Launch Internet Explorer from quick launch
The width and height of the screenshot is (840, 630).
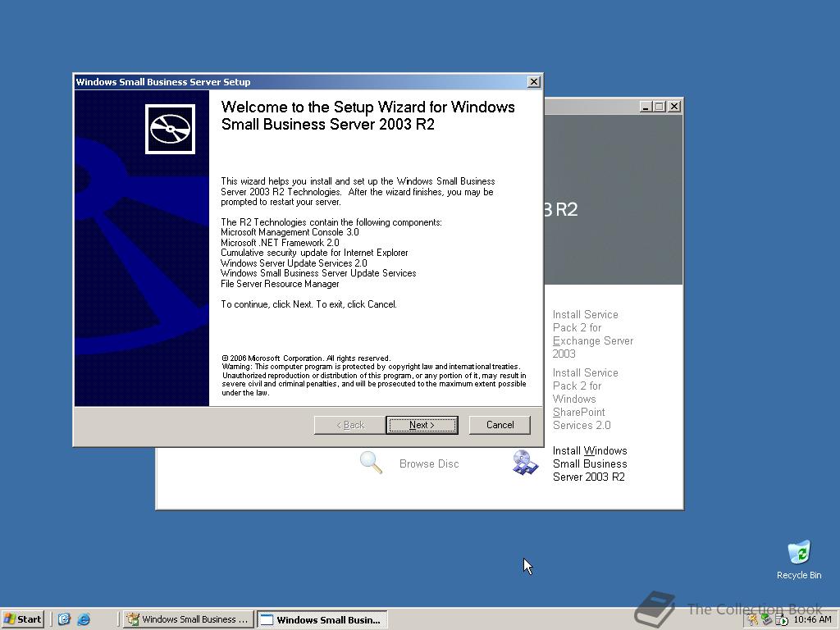click(84, 619)
